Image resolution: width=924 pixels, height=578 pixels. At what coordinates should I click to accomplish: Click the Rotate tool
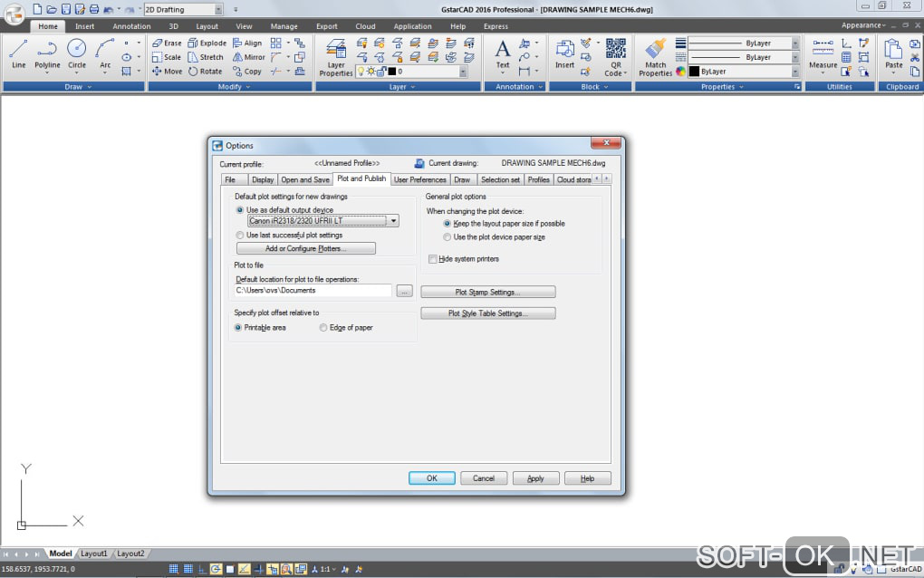pyautogui.click(x=205, y=72)
